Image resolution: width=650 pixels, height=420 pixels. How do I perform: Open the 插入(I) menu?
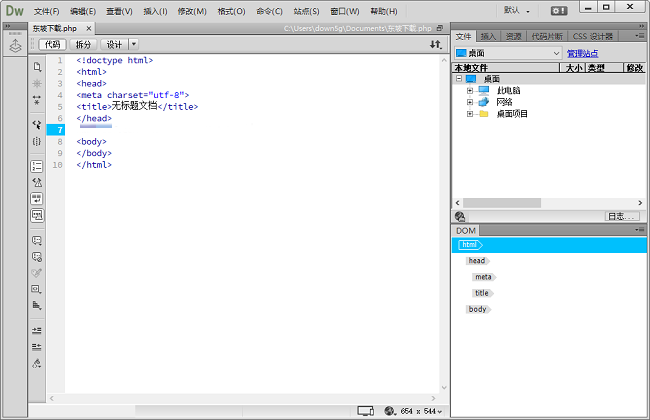[155, 11]
